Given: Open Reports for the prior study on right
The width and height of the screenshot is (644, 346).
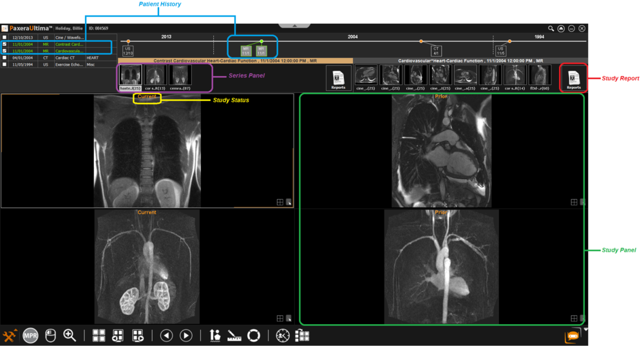Looking at the screenshot, I should [x=573, y=79].
